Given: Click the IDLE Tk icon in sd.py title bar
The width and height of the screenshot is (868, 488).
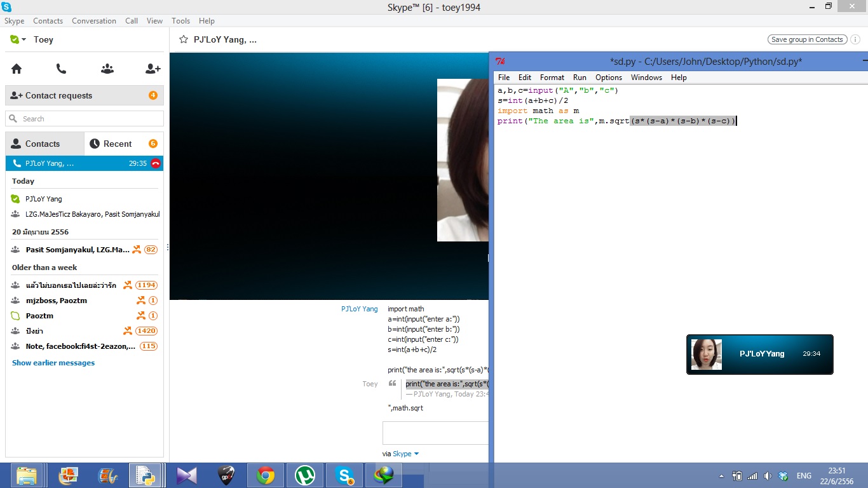Looking at the screenshot, I should click(501, 62).
